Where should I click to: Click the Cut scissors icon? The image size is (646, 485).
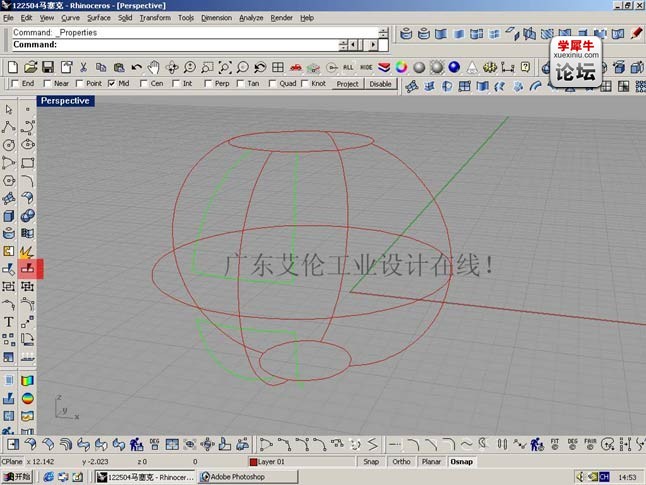[x=84, y=67]
